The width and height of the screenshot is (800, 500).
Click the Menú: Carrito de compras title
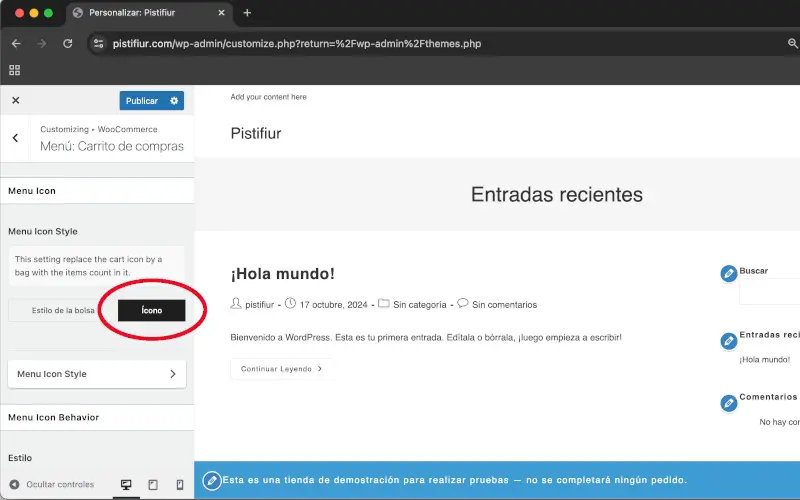click(112, 146)
